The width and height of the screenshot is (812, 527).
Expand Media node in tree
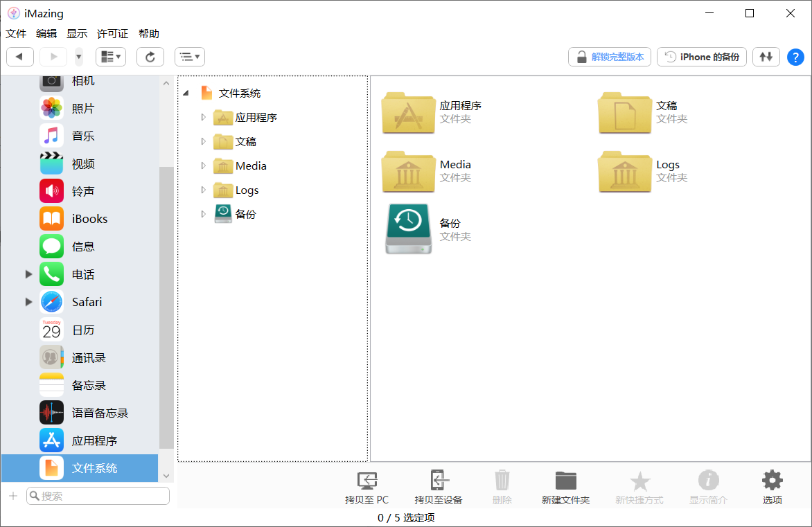(204, 166)
